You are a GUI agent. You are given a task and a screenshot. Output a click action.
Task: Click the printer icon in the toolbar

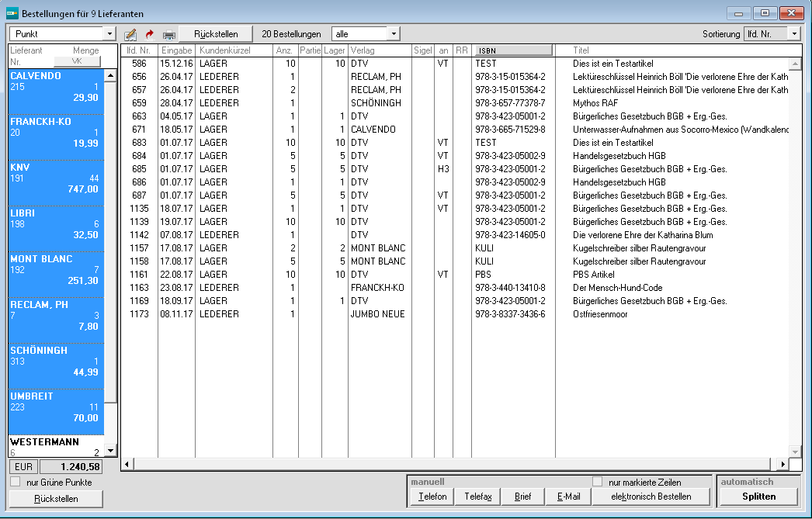(x=168, y=35)
